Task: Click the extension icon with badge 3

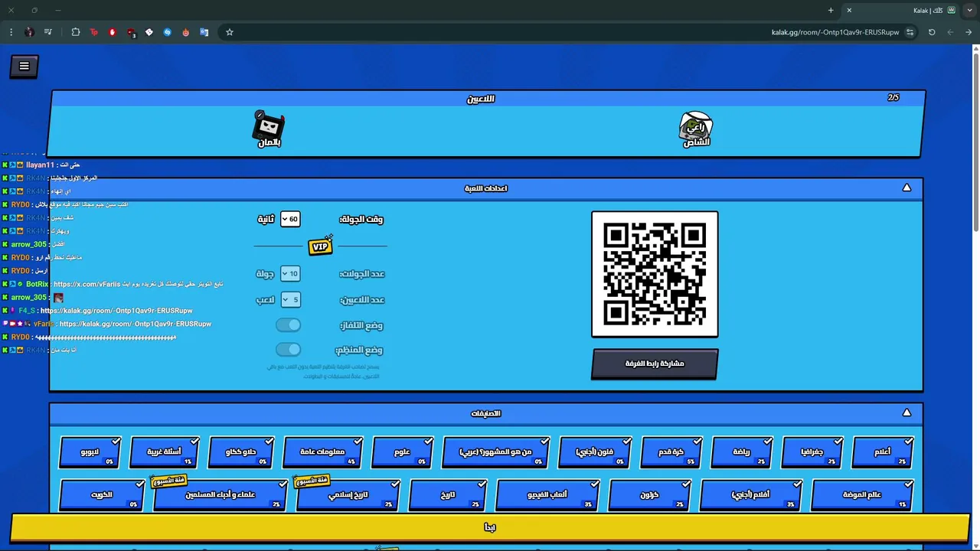Action: point(131,32)
